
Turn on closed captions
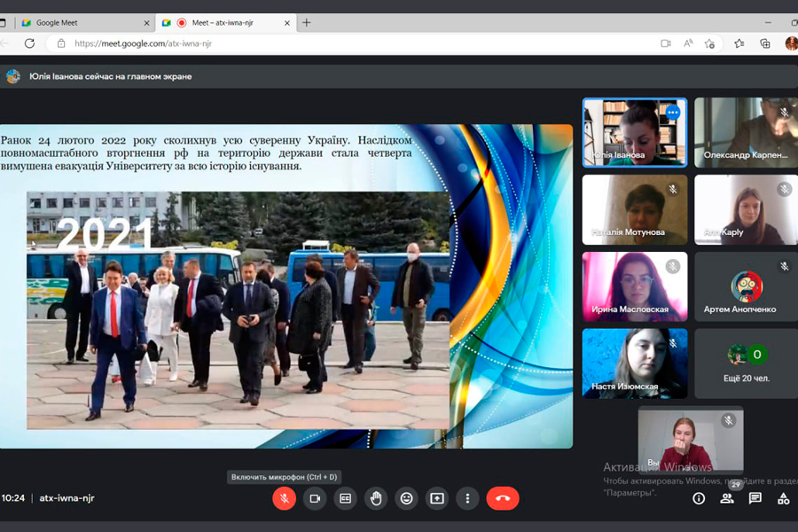pos(345,498)
